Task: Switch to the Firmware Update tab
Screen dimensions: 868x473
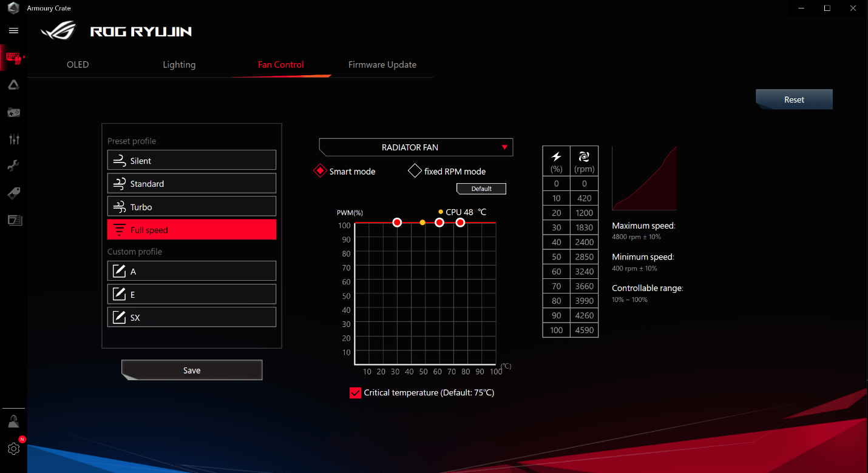Action: (x=382, y=64)
